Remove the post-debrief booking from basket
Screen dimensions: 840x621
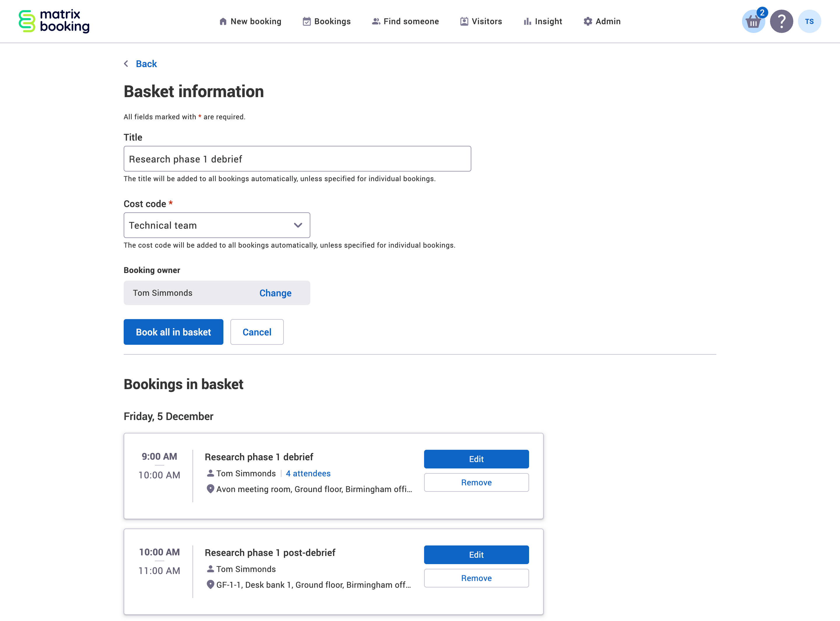coord(476,578)
